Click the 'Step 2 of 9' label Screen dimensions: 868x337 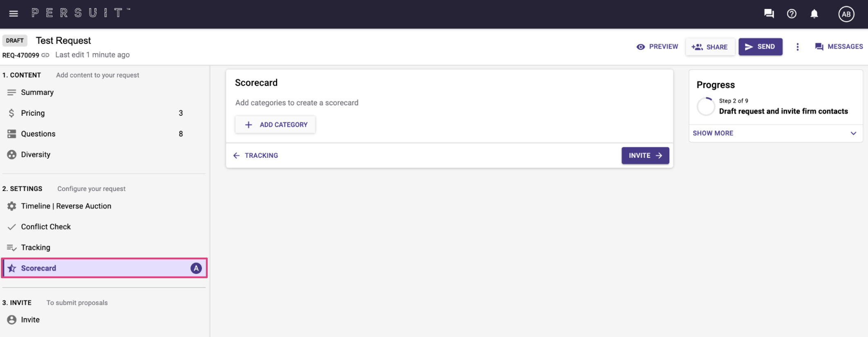point(734,101)
